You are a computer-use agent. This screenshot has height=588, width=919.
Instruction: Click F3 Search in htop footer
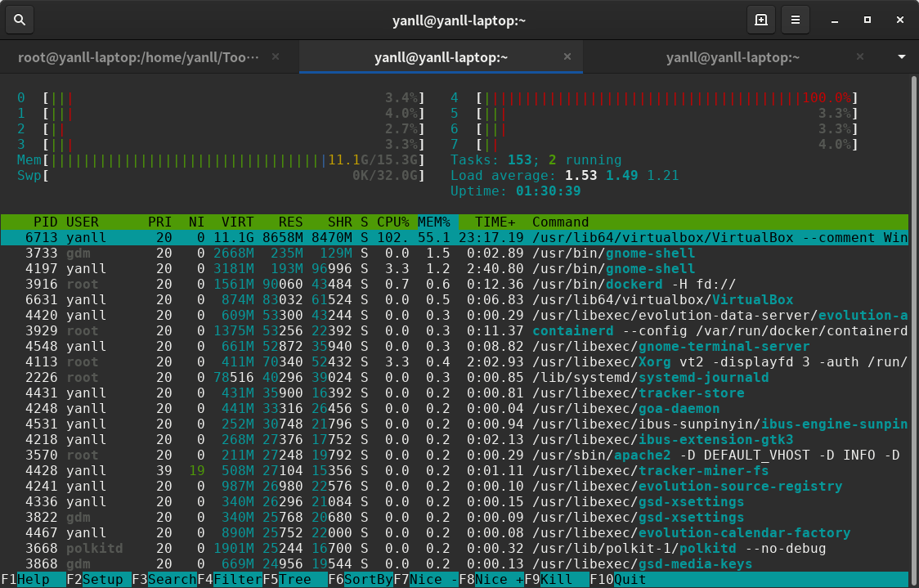tap(164, 580)
